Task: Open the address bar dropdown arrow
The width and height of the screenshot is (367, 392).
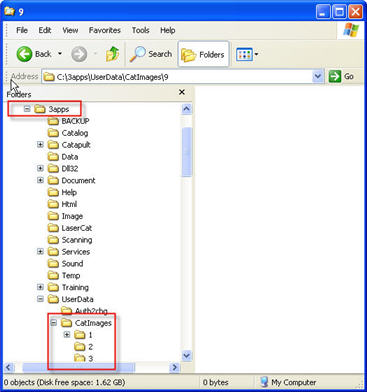Action: coord(318,77)
